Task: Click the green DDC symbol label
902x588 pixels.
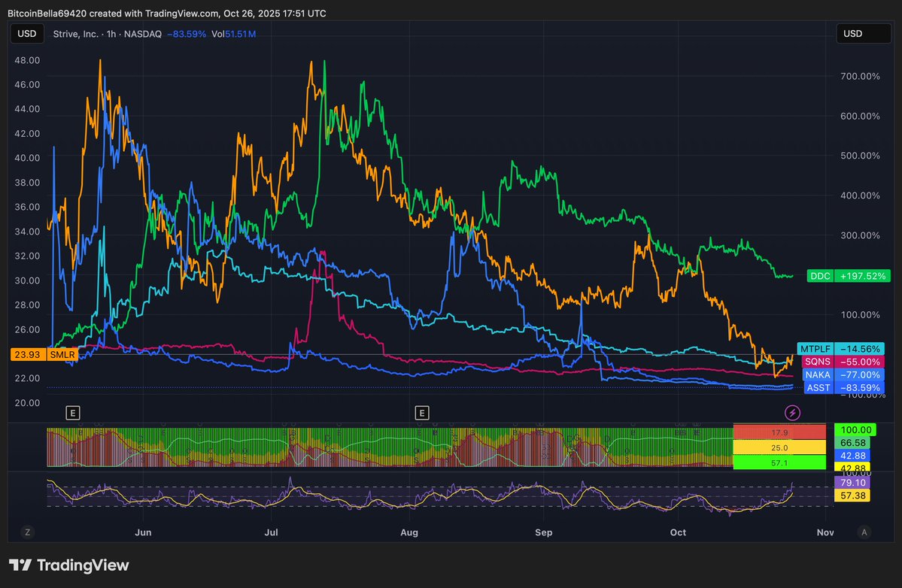Action: click(x=820, y=276)
